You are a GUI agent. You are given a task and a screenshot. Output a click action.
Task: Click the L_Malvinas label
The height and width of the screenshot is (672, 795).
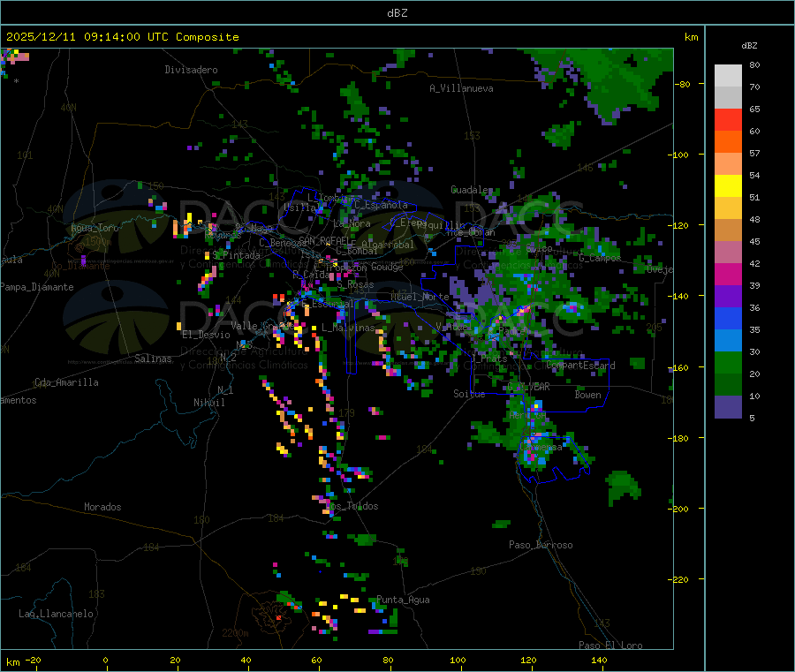(348, 328)
